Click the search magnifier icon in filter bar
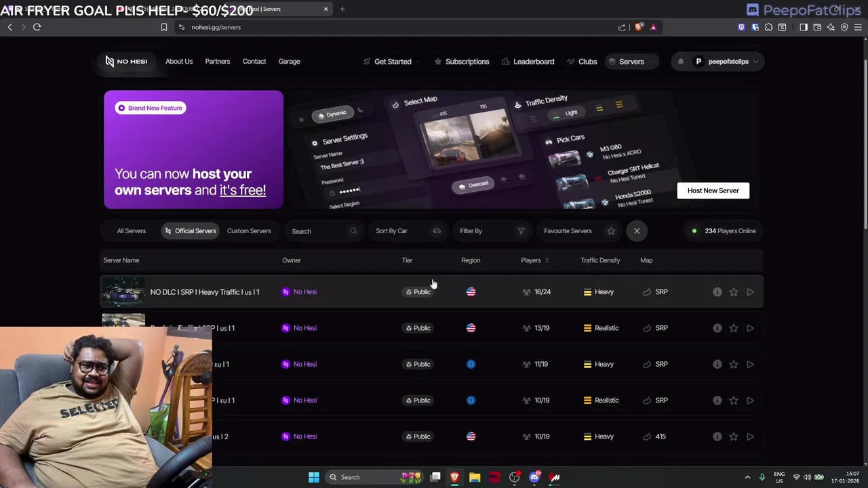 (x=353, y=231)
